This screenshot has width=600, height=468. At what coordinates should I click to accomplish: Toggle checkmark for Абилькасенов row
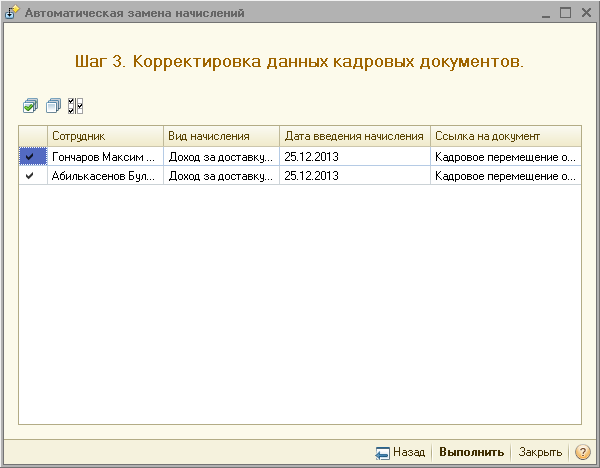point(31,175)
